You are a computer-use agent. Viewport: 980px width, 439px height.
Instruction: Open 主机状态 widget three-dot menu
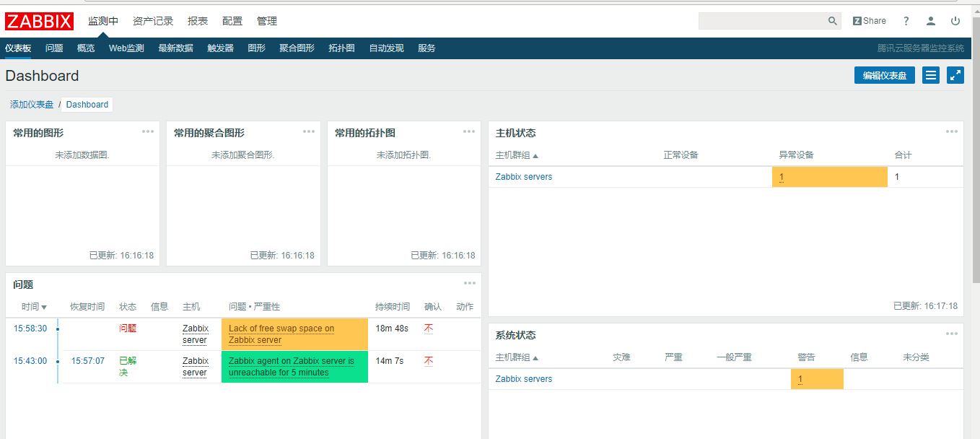tap(952, 131)
